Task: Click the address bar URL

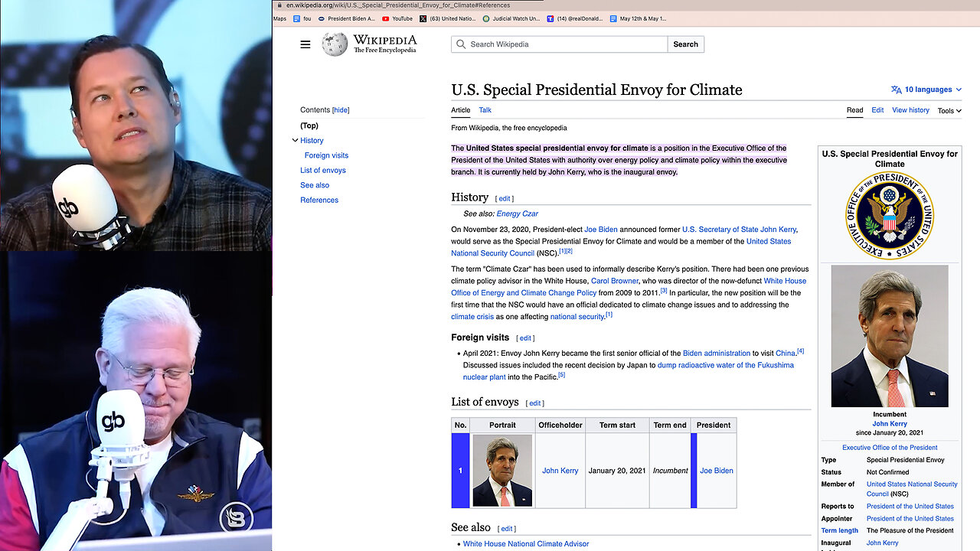Action: [x=398, y=5]
